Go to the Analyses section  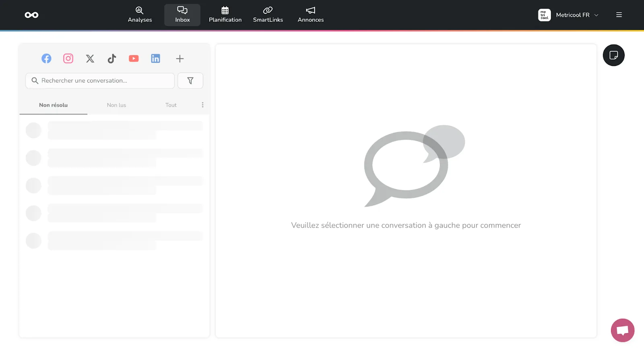pos(140,15)
